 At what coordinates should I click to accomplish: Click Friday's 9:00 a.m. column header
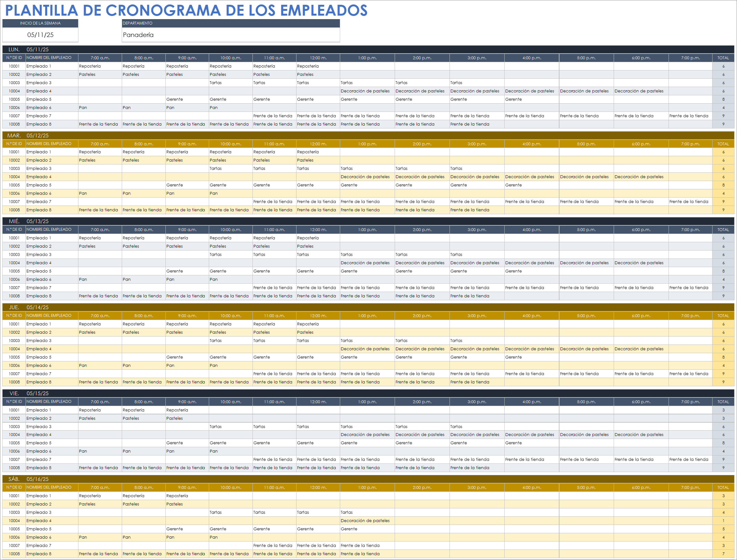pyautogui.click(x=187, y=402)
